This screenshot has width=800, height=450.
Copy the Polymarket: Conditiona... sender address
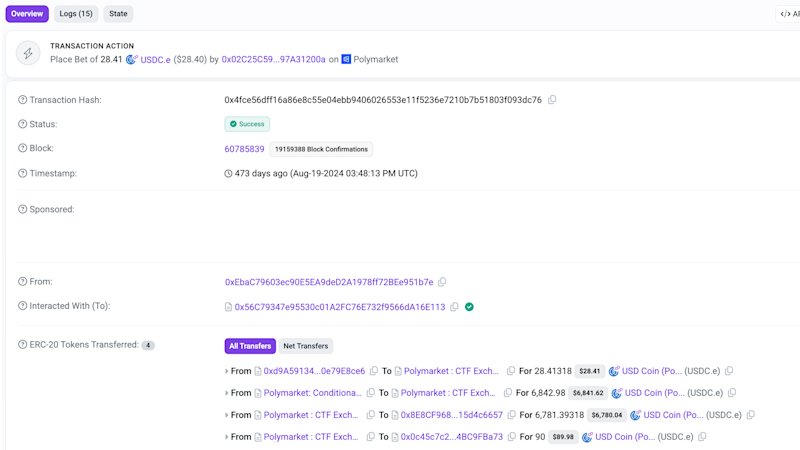tap(371, 393)
